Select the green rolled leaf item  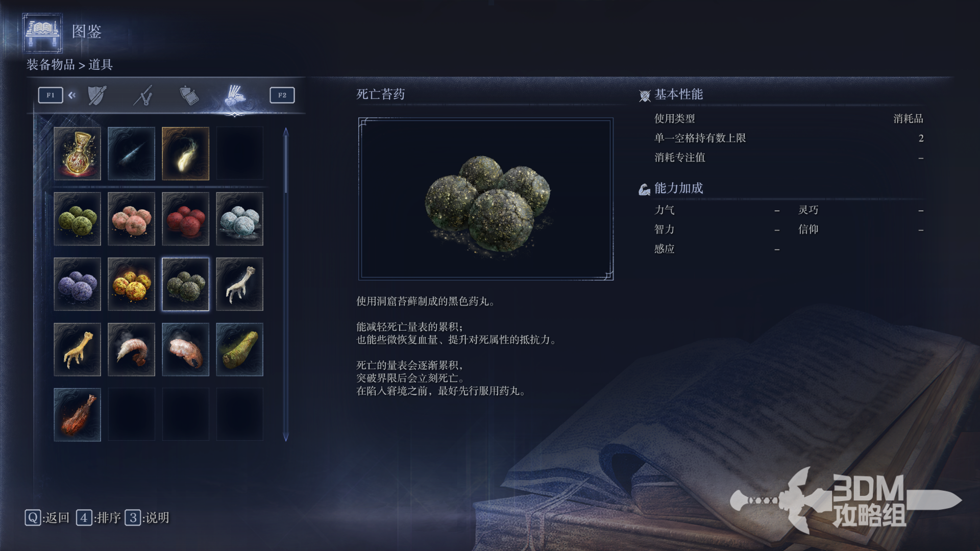click(x=239, y=349)
